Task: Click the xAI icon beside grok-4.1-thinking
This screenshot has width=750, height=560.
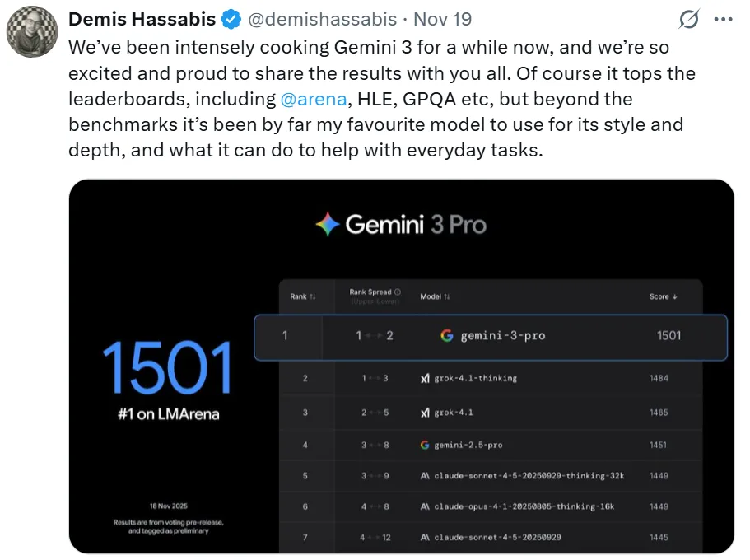Action: point(425,378)
